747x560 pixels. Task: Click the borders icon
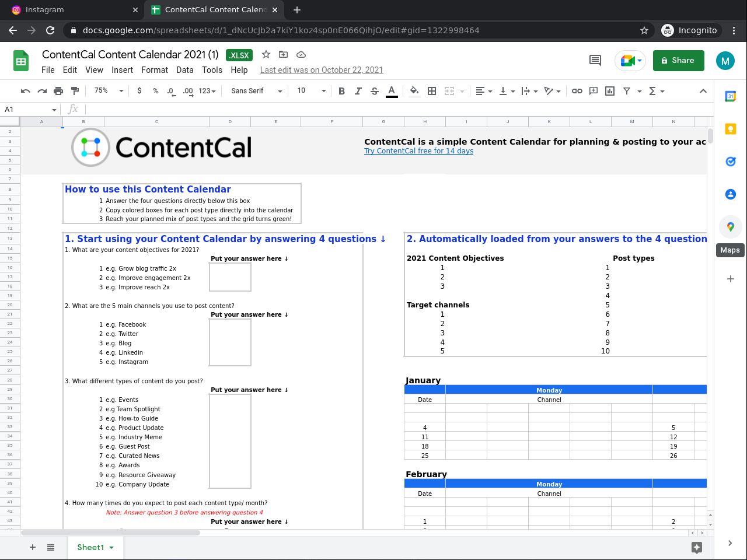(x=432, y=91)
